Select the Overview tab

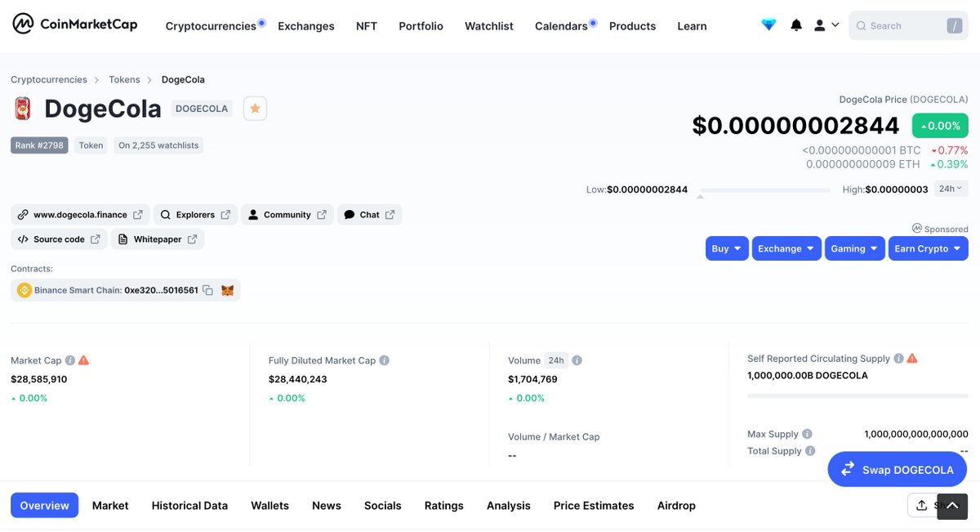[45, 506]
